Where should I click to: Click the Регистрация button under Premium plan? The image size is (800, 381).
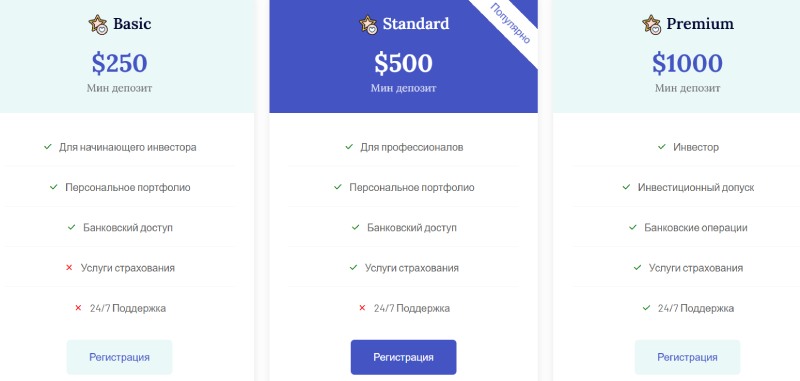687,357
